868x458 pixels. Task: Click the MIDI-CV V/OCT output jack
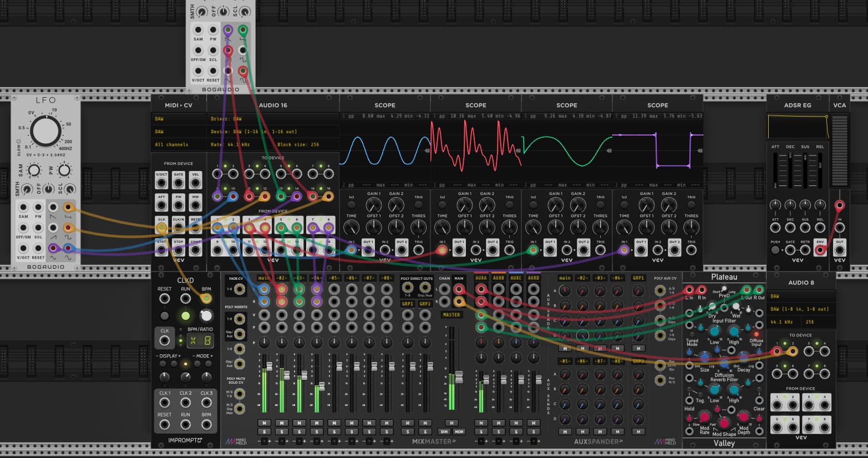point(161,180)
